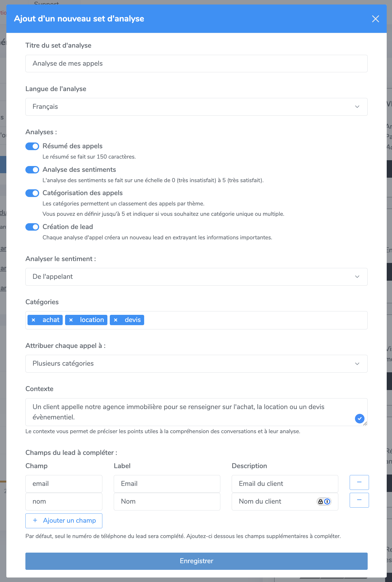The width and height of the screenshot is (392, 582).
Task: Open the Langue de l'analyse dropdown
Action: point(196,107)
